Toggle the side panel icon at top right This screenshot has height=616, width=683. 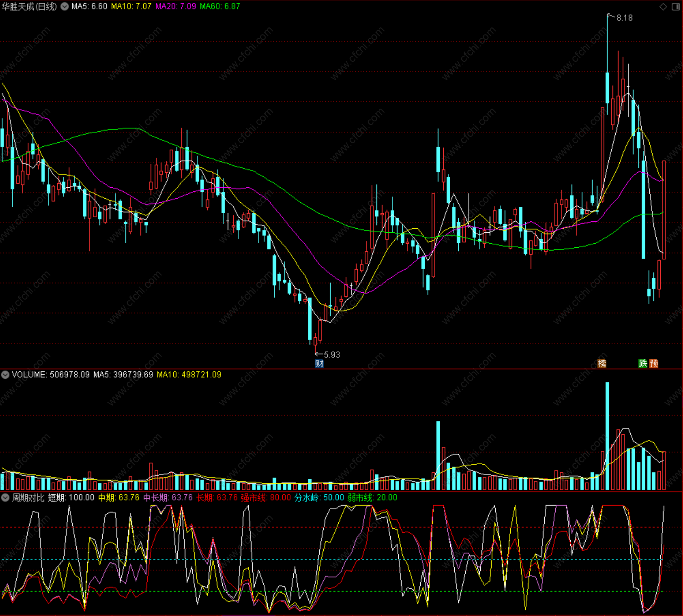(676, 6)
